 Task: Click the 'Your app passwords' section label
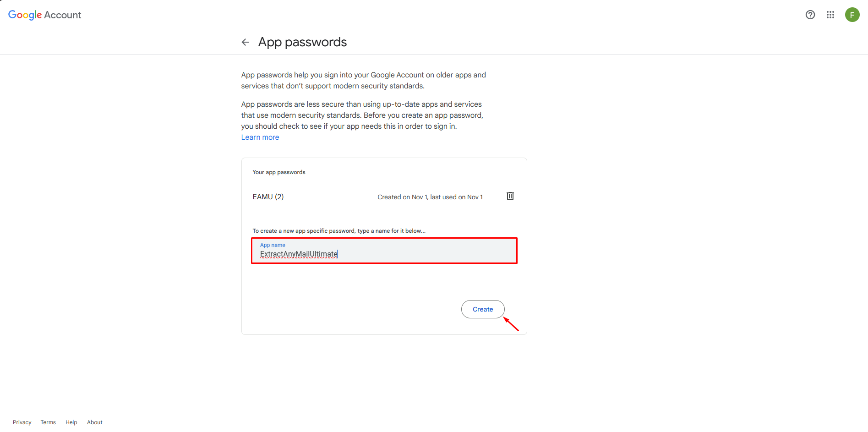click(279, 172)
